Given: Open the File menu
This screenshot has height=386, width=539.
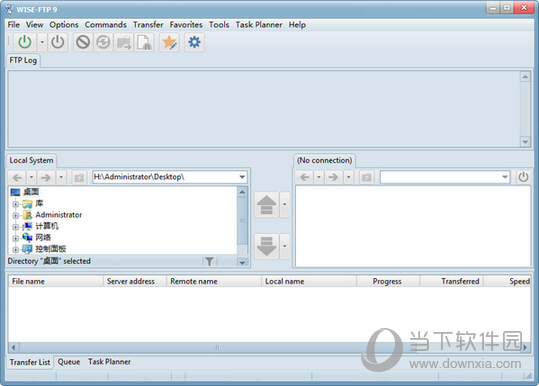Looking at the screenshot, I should tap(14, 25).
